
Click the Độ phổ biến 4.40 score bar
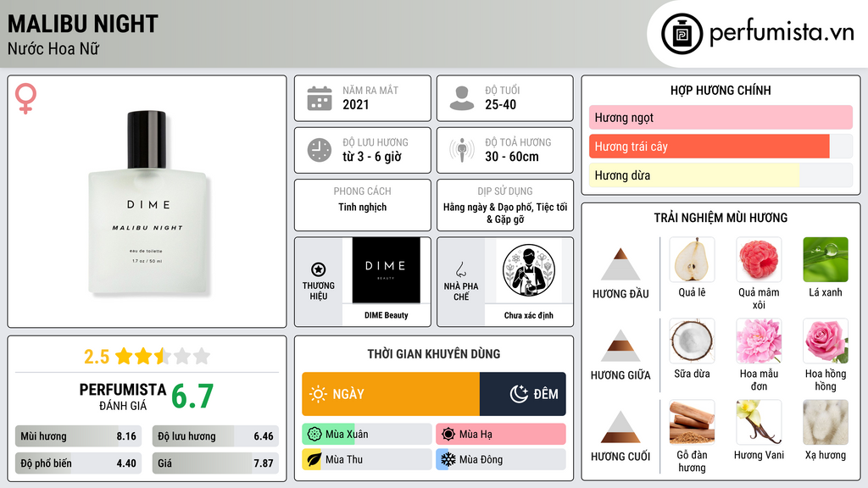(79, 463)
